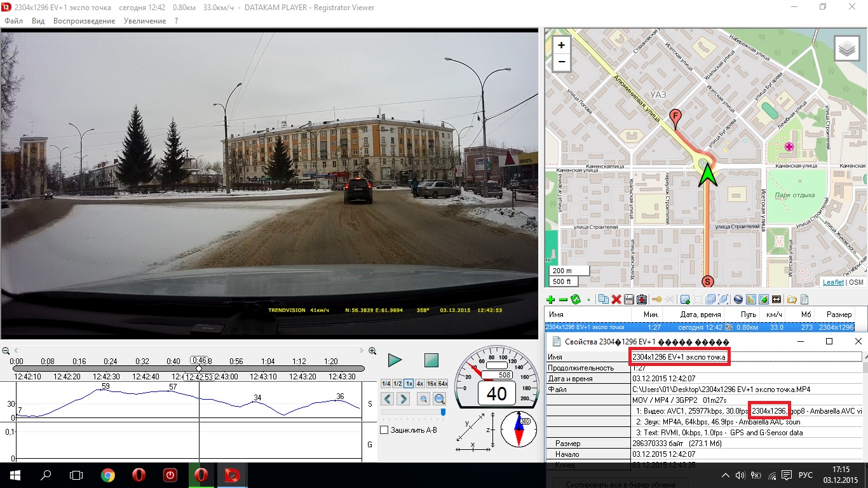Click the copy documents icon in toolbar
This screenshot has width=868, height=488.
pos(603,300)
